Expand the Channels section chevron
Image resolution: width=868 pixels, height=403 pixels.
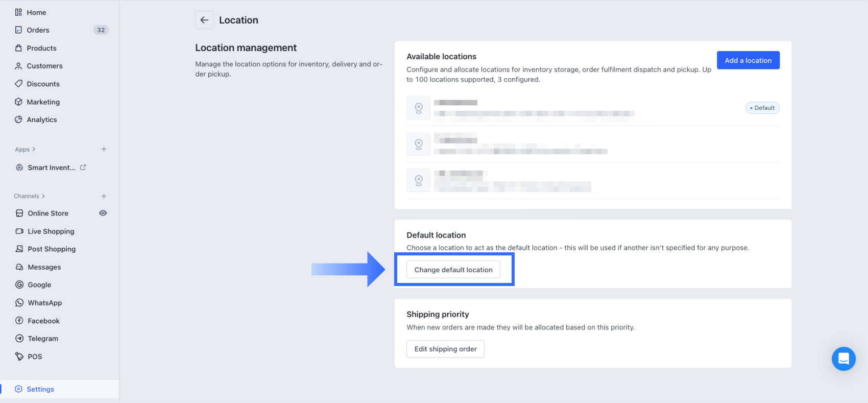click(x=43, y=196)
